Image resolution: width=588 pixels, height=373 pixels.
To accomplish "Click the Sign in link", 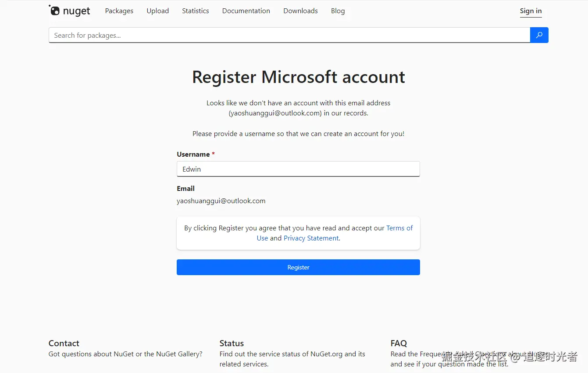I will 531,11.
